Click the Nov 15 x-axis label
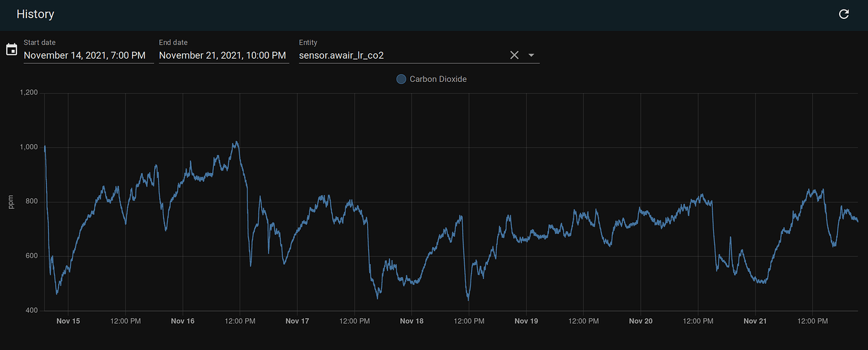Screen dimensions: 868x350 (68, 321)
